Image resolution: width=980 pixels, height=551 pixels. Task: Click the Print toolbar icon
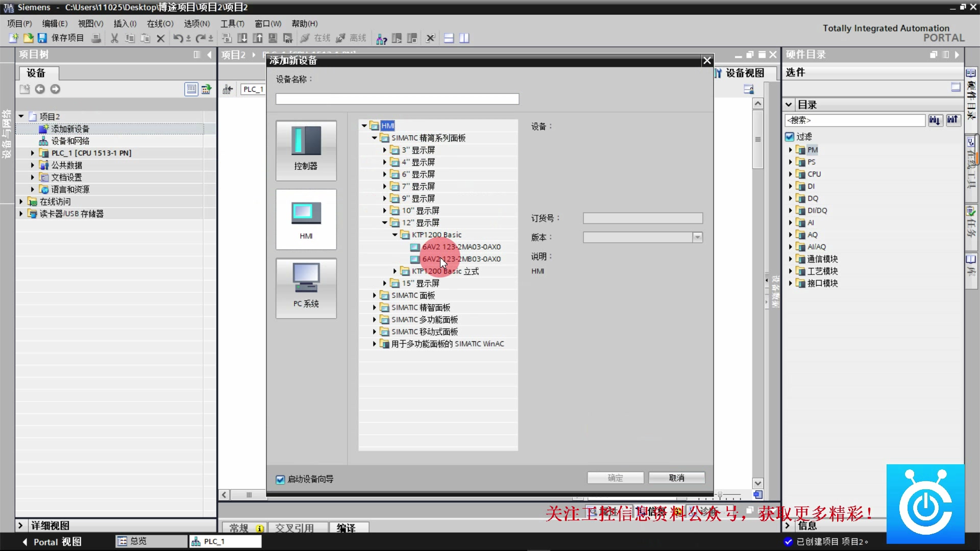95,38
